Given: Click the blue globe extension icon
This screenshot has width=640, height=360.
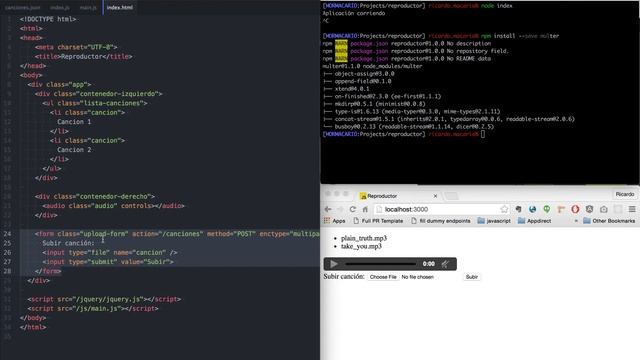Looking at the screenshot, I should click(x=532, y=209).
